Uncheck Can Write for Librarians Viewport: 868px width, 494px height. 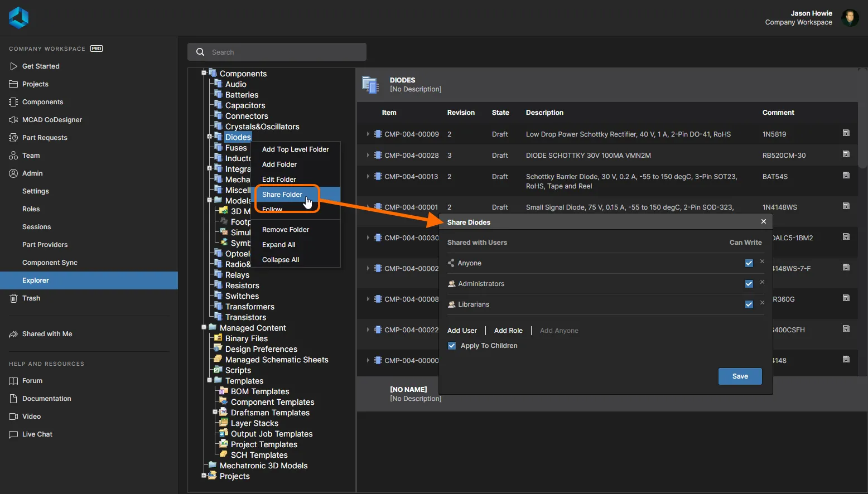coord(749,304)
